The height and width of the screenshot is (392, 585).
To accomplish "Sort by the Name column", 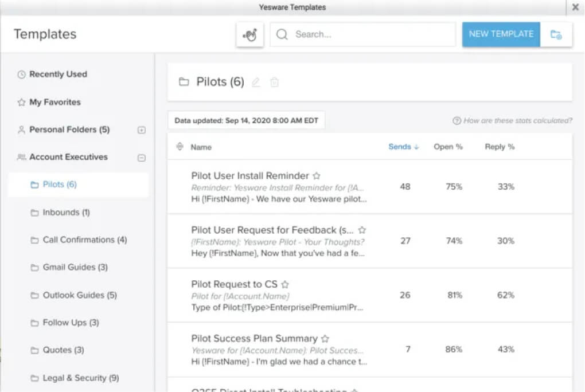I will 201,147.
